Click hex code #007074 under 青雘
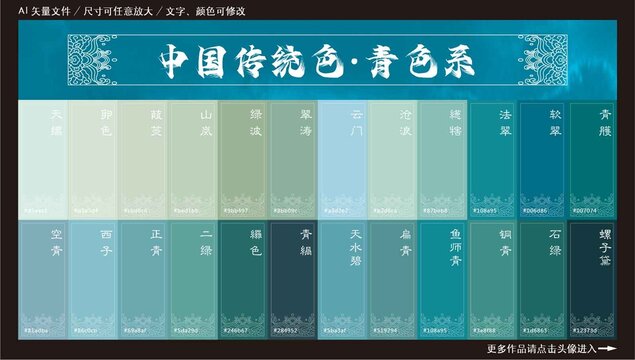Viewport: 635px width, 360px height. 585,211
